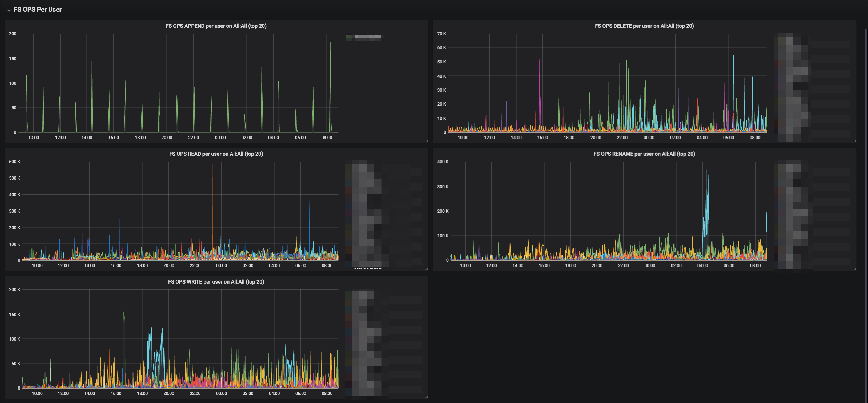868x403 pixels.
Task: Open FS OPS READ panel title menu
Action: tap(216, 154)
